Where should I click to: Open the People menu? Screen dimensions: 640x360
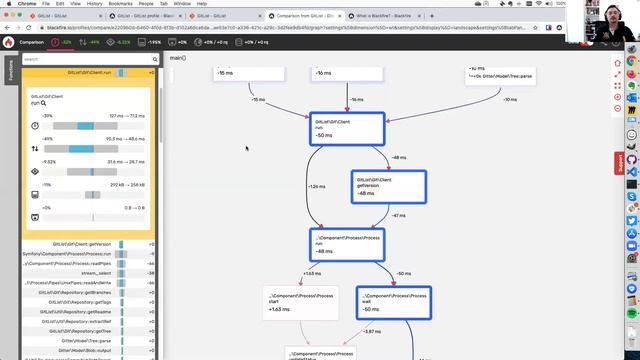point(146,4)
